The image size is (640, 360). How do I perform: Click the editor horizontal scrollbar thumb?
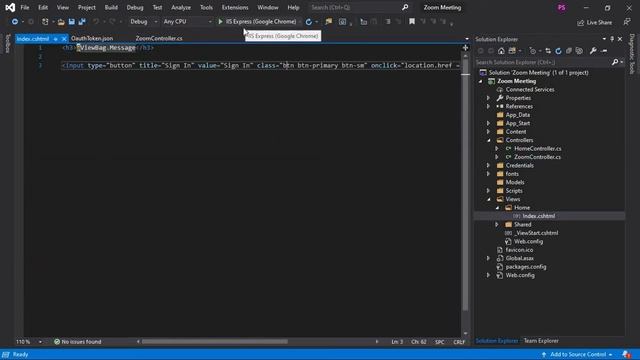(214, 342)
